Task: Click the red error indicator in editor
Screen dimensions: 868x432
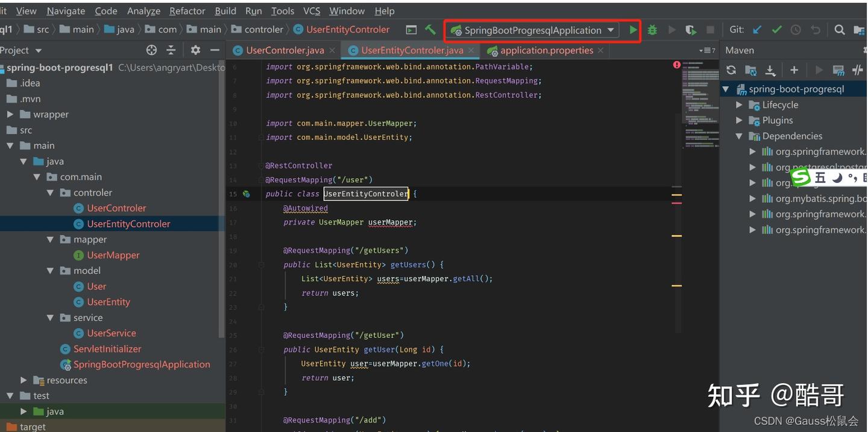Action: [677, 65]
